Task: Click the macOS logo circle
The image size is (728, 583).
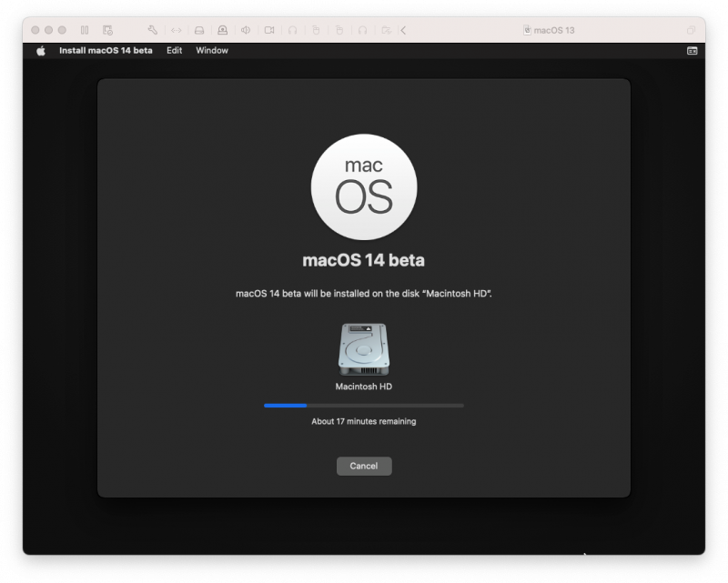Action: click(364, 187)
